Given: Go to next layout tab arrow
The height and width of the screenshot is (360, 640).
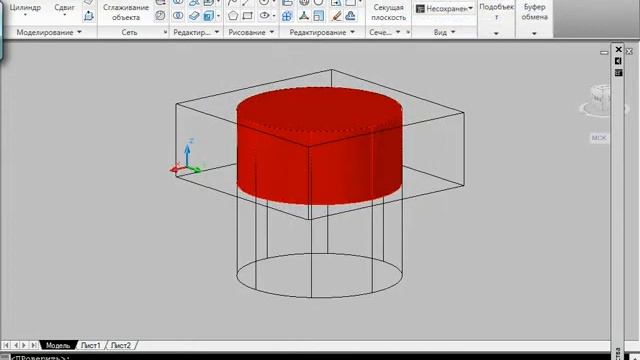Looking at the screenshot, I should click(24, 345).
